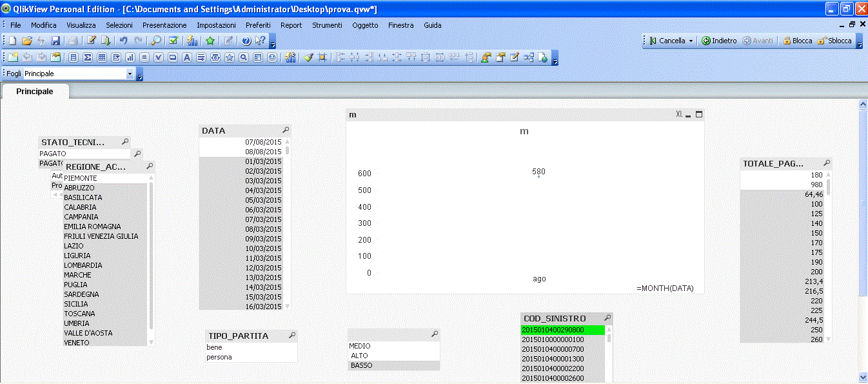Viewport: 868px width, 384px height.
Task: Open Quick Chart wizard icon
Action: [x=192, y=41]
